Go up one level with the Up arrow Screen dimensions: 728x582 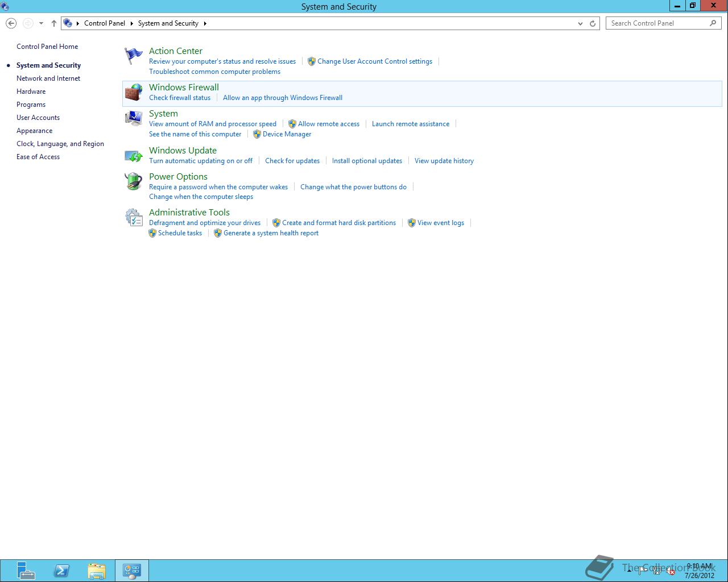tap(54, 23)
